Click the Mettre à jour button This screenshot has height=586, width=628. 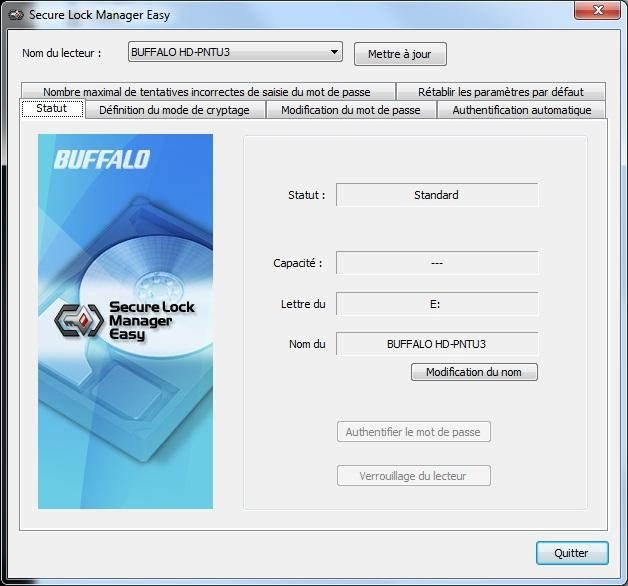point(400,54)
